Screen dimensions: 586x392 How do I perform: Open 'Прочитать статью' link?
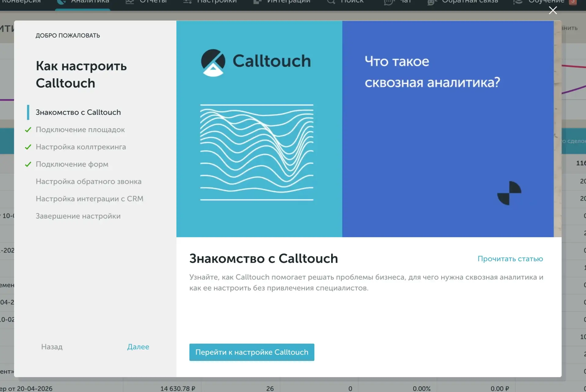tap(510, 259)
